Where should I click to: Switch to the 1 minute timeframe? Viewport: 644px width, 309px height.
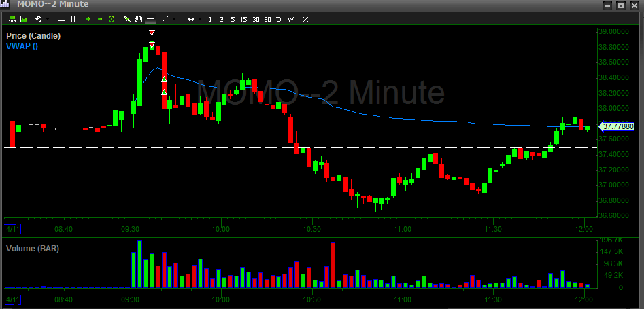point(210,19)
